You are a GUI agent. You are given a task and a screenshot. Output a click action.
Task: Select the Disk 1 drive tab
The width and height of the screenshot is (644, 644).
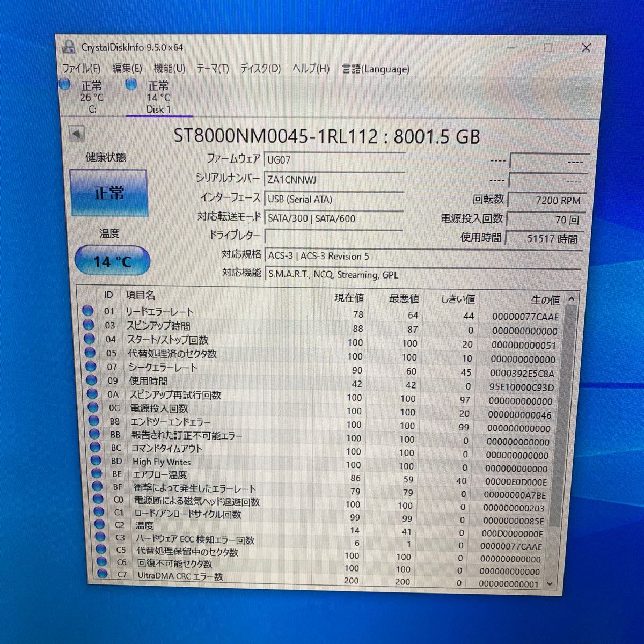[158, 97]
